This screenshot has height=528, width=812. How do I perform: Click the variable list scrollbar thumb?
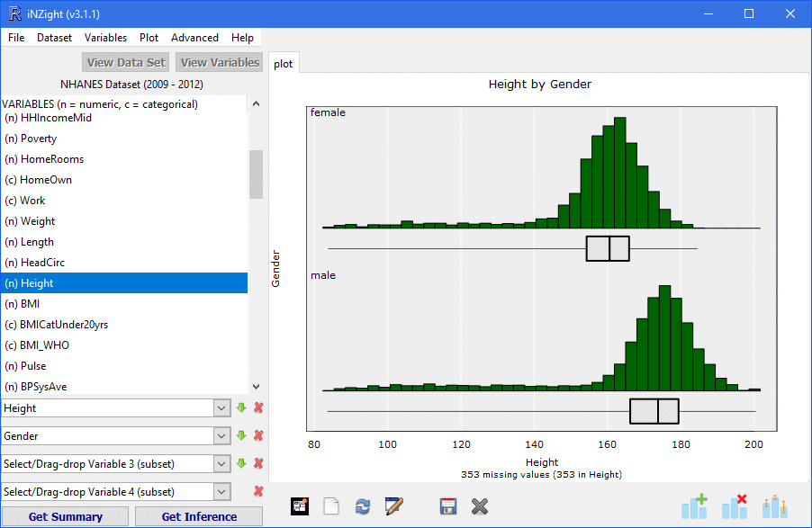(256, 174)
